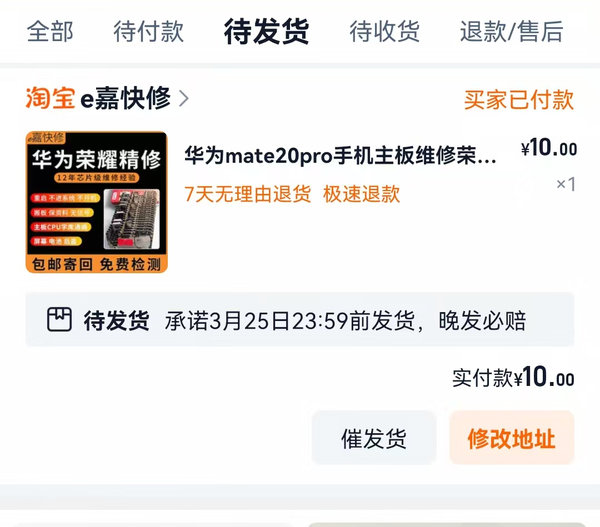Click the 催发货 button
The width and height of the screenshot is (600, 527).
click(x=374, y=438)
